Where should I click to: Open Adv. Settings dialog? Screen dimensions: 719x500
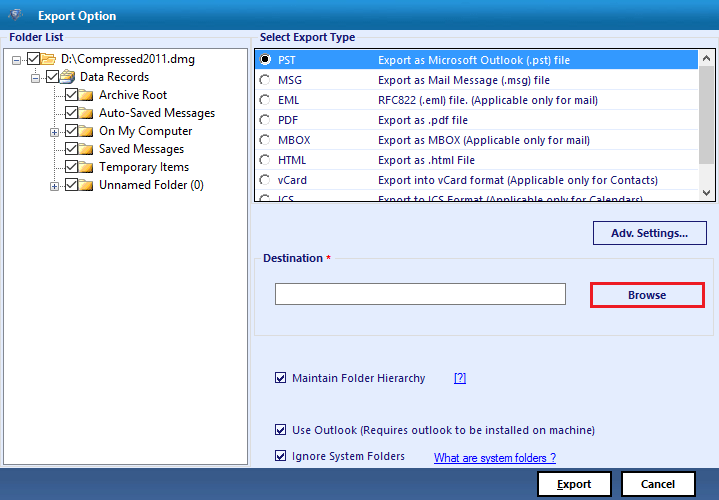(649, 233)
